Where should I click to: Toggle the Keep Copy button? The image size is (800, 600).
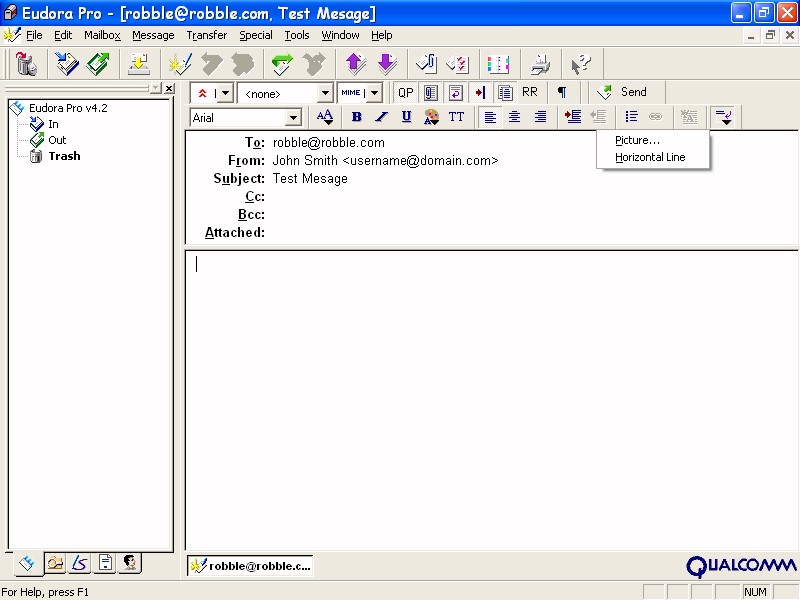click(x=505, y=92)
